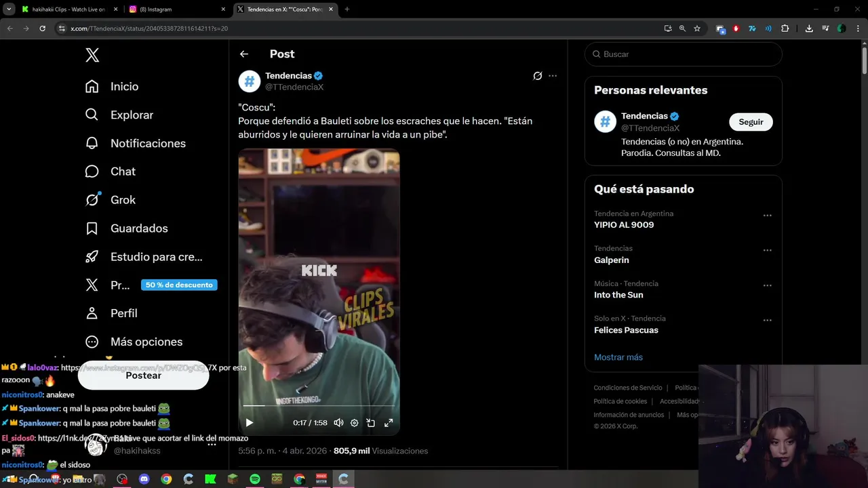Open options for YIPIO AL 9009 trend

pyautogui.click(x=767, y=216)
